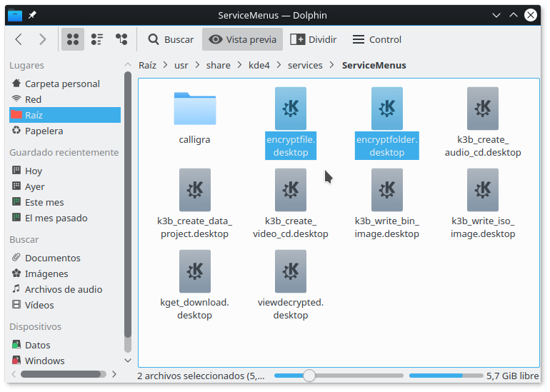The image size is (550, 392).
Task: Open the Control menu
Action: [377, 39]
